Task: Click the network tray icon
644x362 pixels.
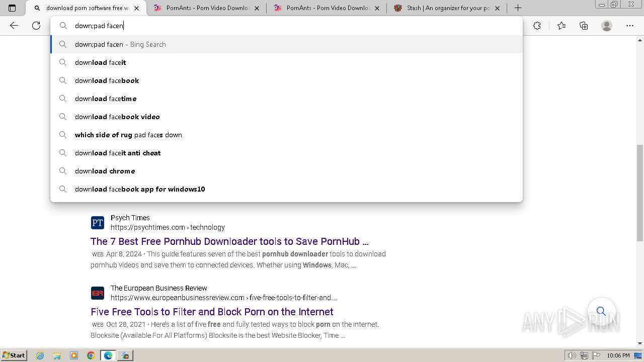Action: pos(584,355)
